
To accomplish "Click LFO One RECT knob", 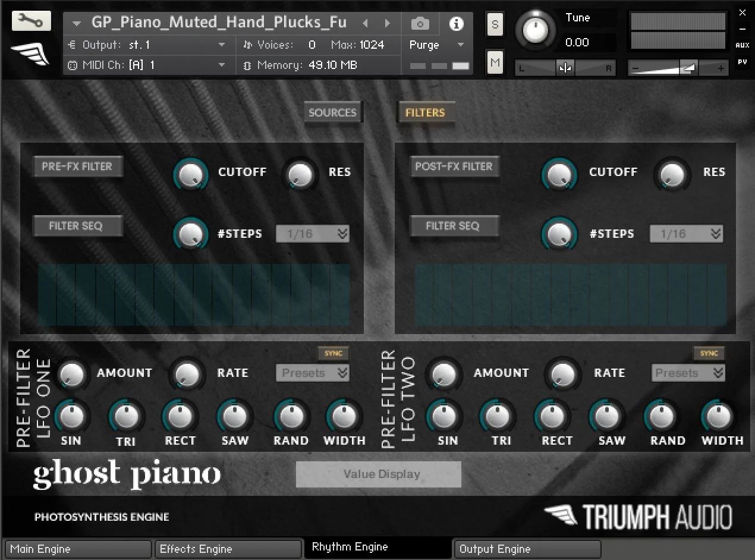I will tap(180, 417).
